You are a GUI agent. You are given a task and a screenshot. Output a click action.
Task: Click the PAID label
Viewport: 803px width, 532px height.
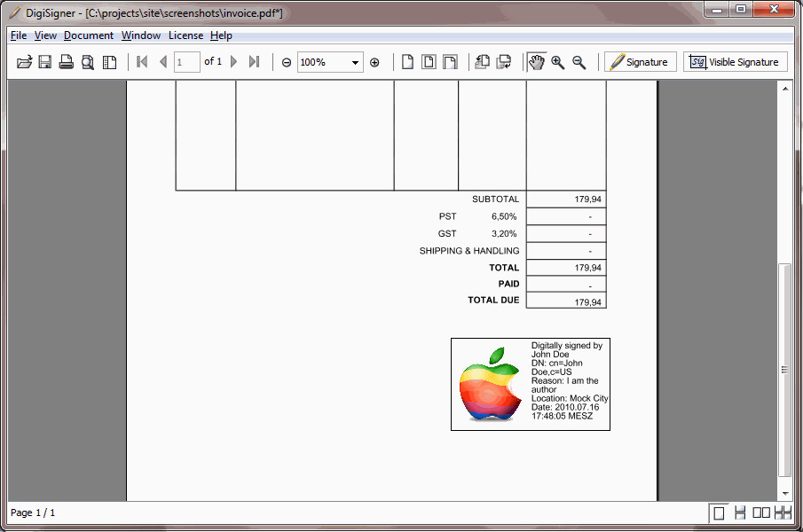coord(508,284)
